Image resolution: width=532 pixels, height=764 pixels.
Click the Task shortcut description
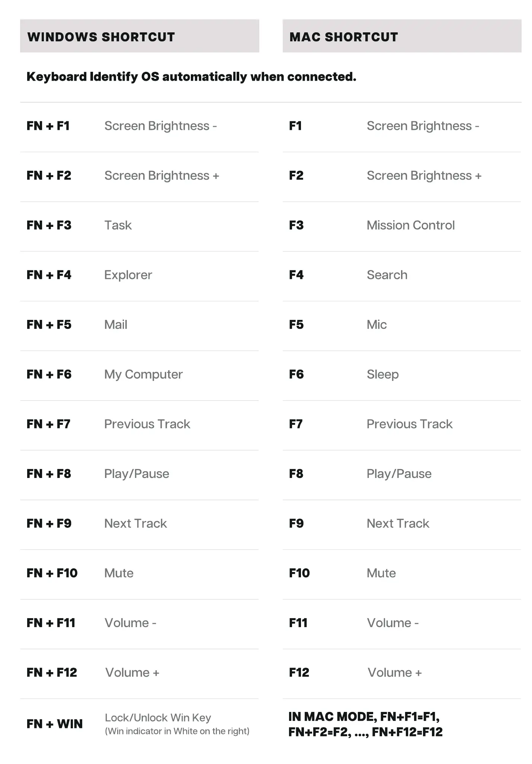[118, 225]
